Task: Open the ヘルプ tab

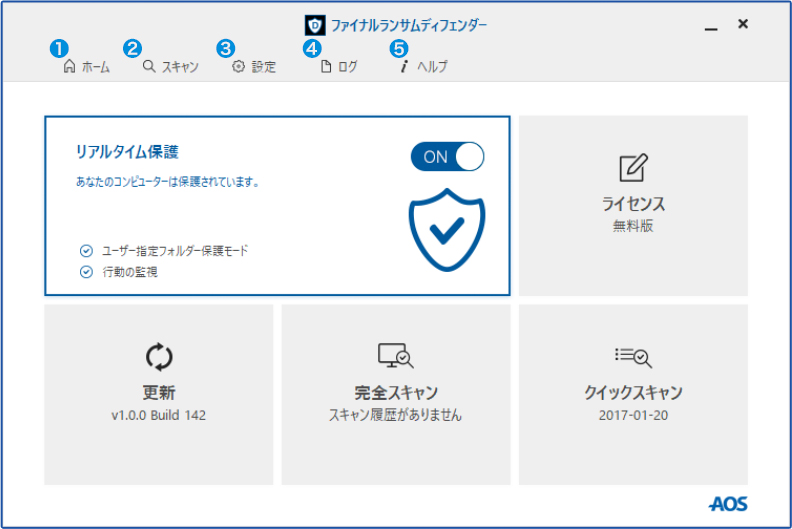Action: (423, 67)
